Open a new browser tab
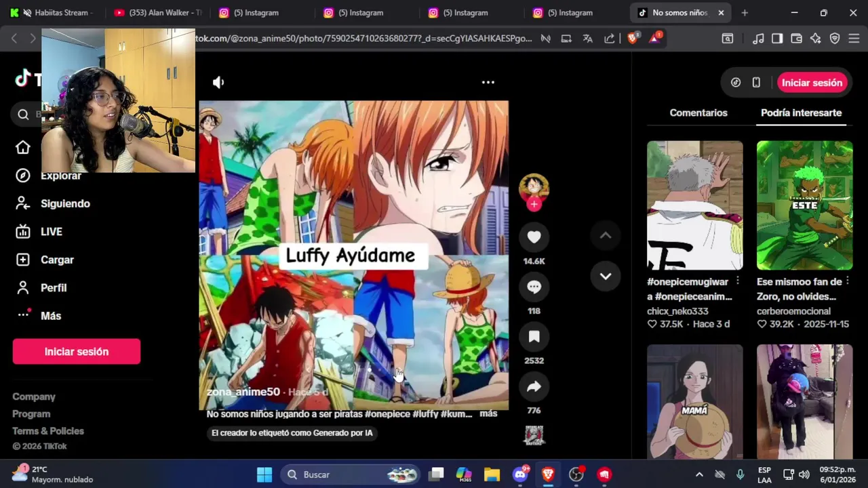868x488 pixels. pyautogui.click(x=745, y=13)
